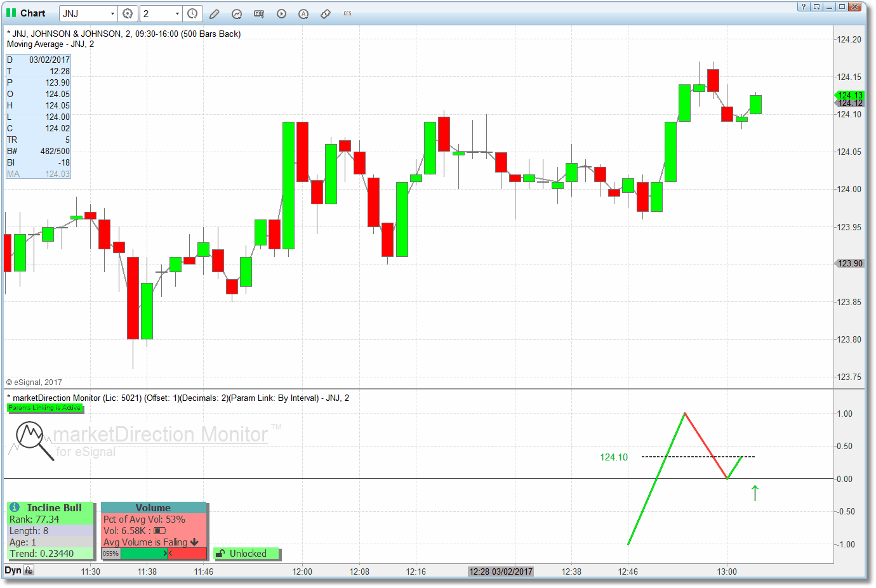Click the 0.00 monitor scale label
The width and height of the screenshot is (876, 588).
(x=844, y=479)
